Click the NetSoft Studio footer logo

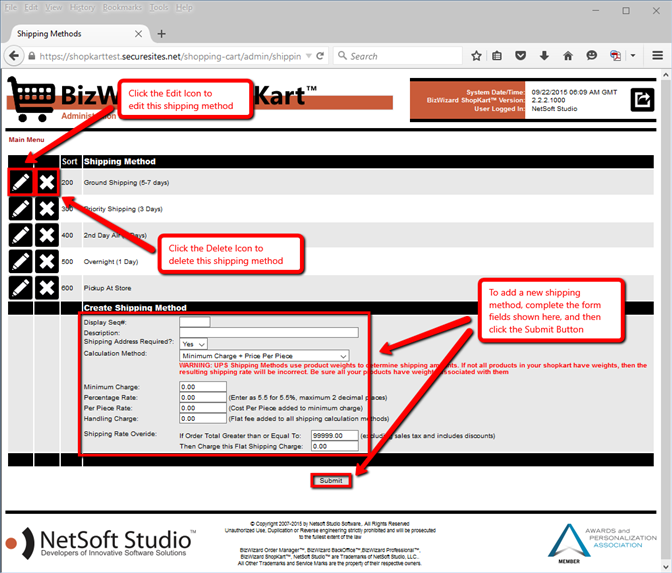[101, 543]
